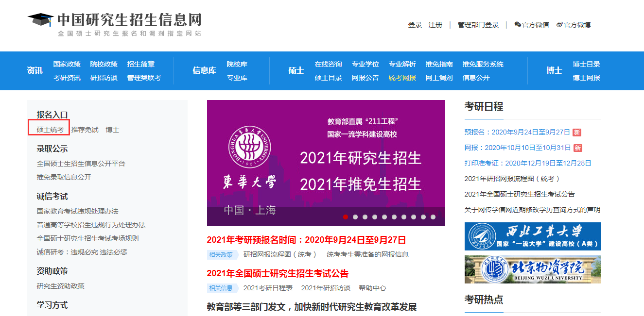Open red headline 2021年全国硕士研究生招生考试公告
The width and height of the screenshot is (644, 316).
278,273
